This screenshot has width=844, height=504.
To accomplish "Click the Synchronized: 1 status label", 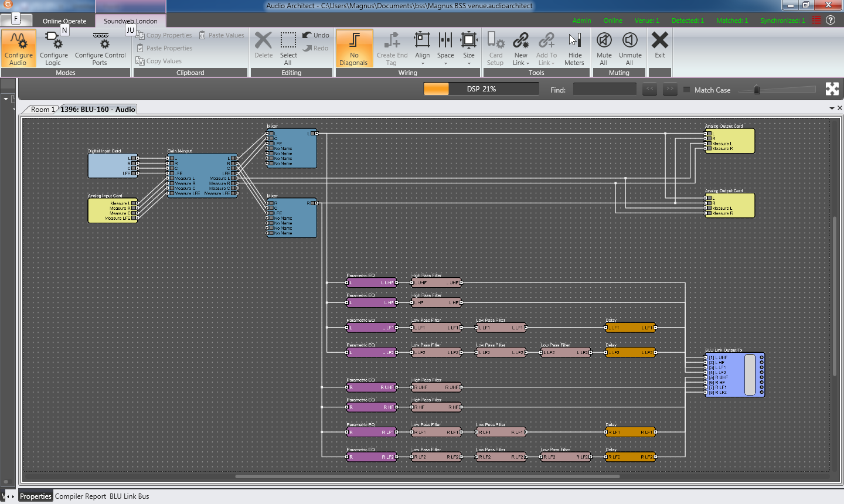I will coord(782,21).
